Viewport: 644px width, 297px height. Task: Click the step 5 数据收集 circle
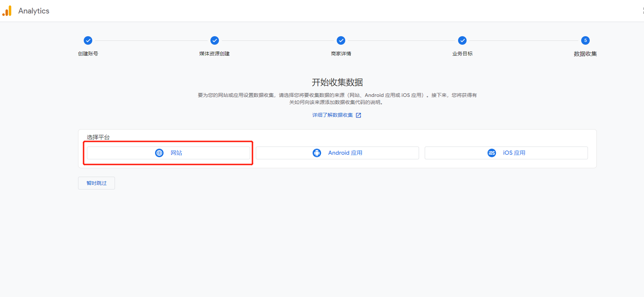click(585, 40)
